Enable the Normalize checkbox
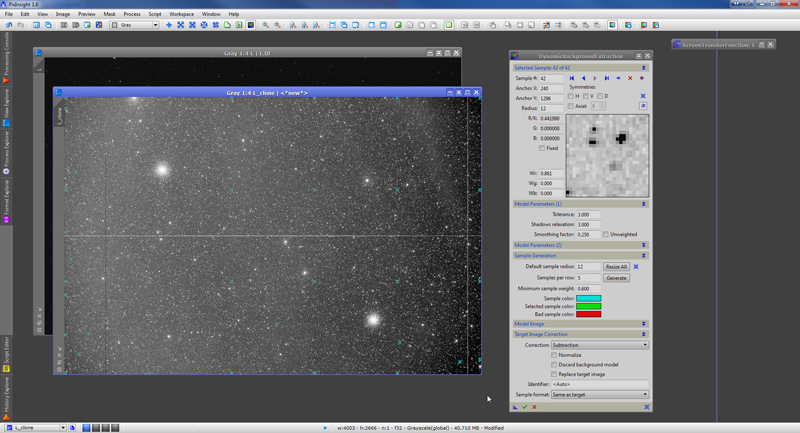800x433 pixels. pyautogui.click(x=554, y=354)
